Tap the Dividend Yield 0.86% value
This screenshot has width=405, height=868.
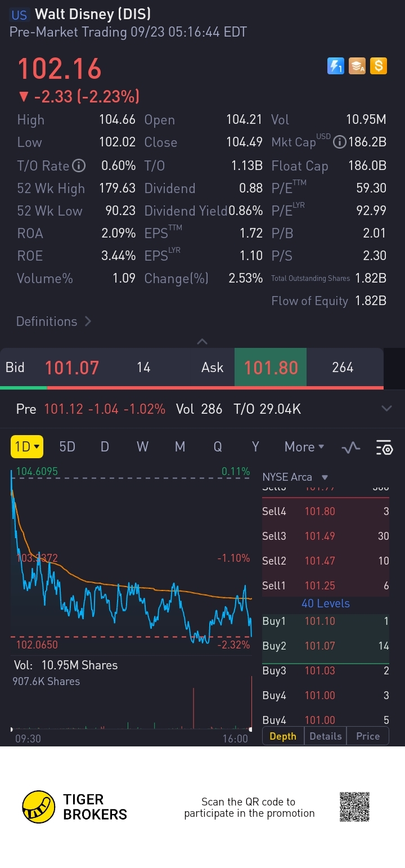click(246, 211)
